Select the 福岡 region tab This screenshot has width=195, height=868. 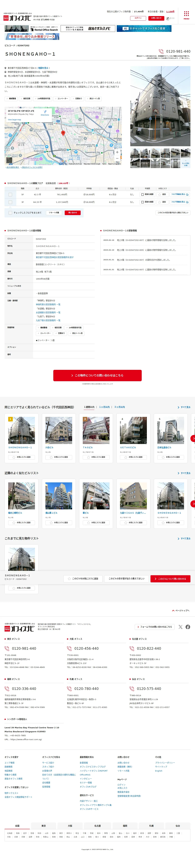click(125, 826)
